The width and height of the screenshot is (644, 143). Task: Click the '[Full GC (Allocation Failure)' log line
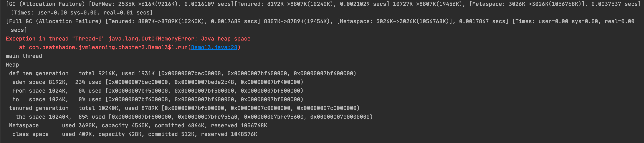click(54, 21)
